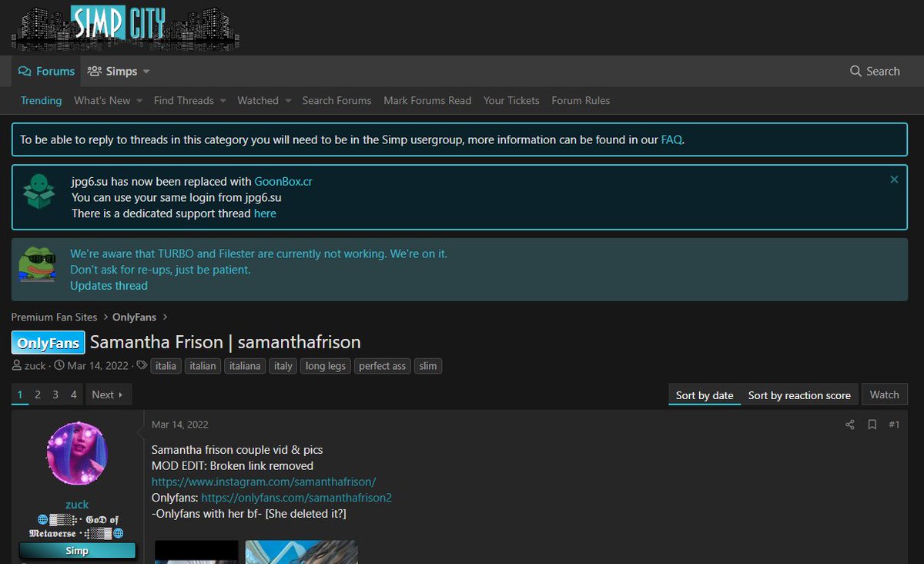Select the 'perfect ass' tag
Viewport: 924px width, 564px height.
(x=383, y=366)
